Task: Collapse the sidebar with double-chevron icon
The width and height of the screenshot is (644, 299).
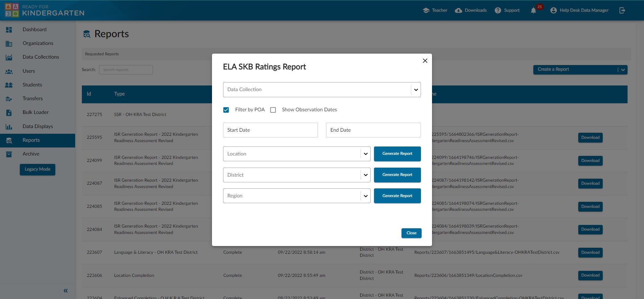Action: (x=66, y=291)
